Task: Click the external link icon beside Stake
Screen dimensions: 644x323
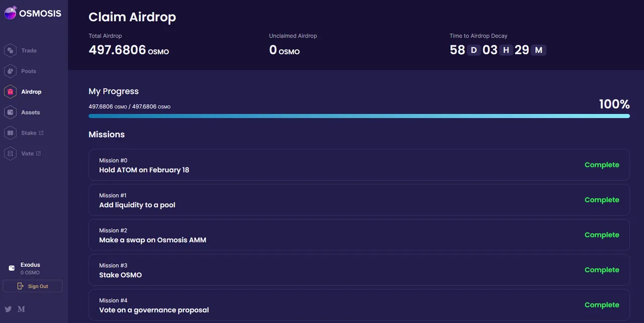Action: (x=41, y=133)
